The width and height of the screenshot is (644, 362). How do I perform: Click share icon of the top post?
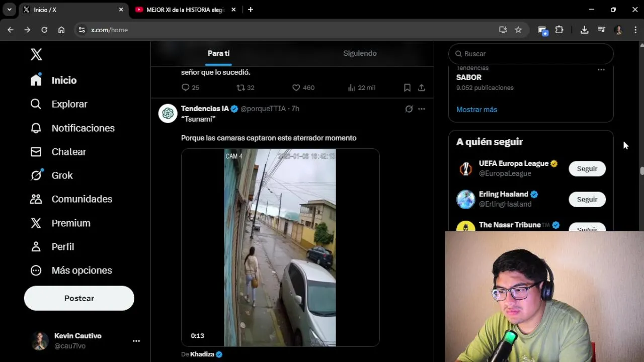pos(422,87)
